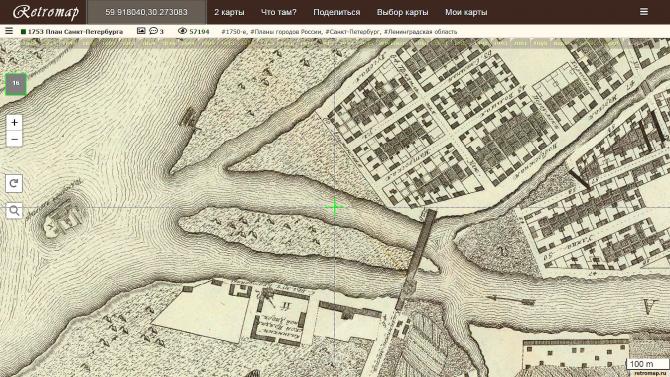Open the comments bubble icon

[153, 31]
